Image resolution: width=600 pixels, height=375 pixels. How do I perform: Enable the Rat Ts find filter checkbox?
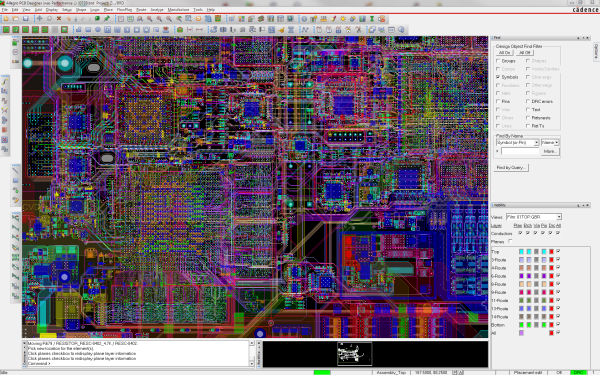tap(528, 126)
